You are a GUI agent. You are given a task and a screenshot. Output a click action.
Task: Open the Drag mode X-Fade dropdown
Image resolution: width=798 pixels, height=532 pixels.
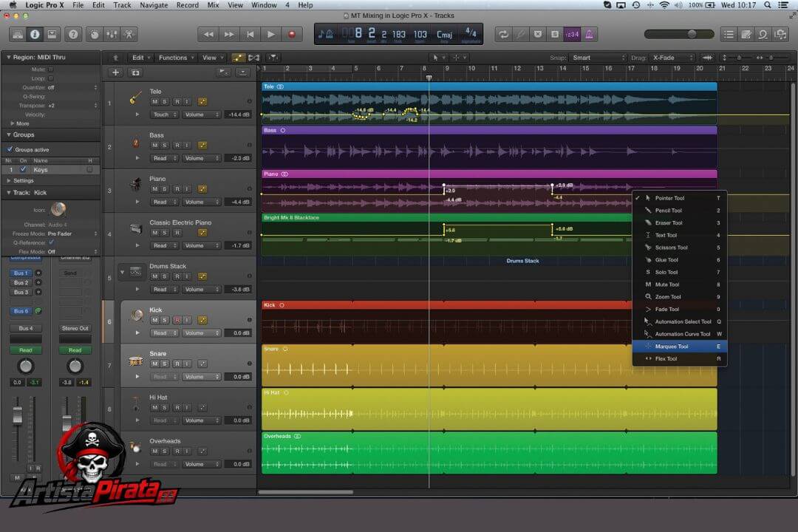pos(672,58)
